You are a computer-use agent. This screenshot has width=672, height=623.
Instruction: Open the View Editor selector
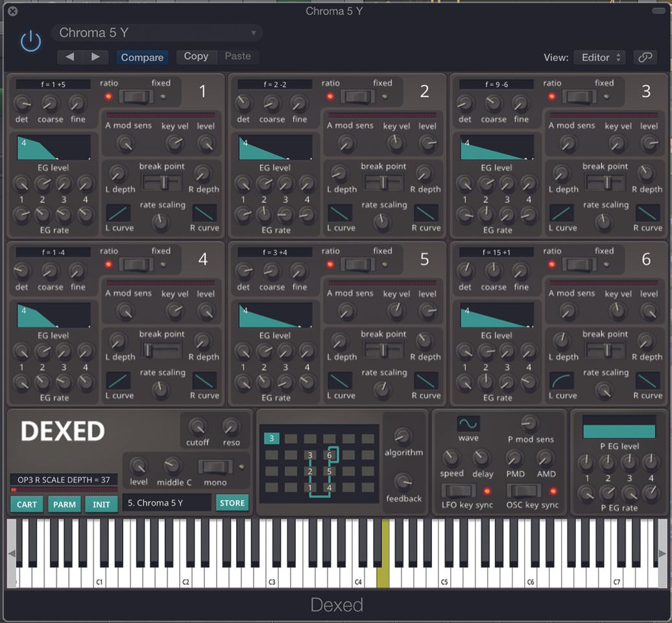click(597, 57)
